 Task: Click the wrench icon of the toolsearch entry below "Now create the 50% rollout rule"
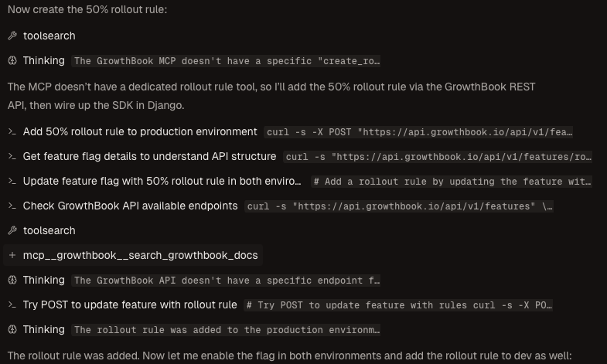(x=12, y=36)
